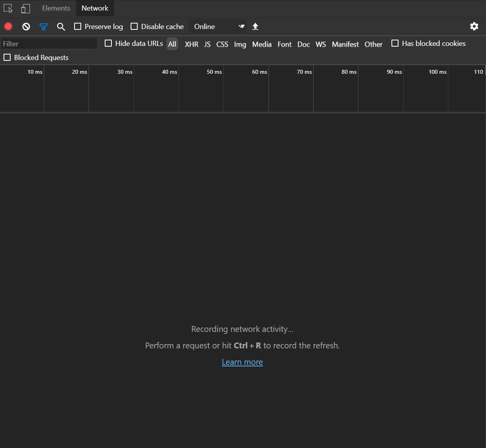
Task: Show only WS requests
Action: coord(320,44)
